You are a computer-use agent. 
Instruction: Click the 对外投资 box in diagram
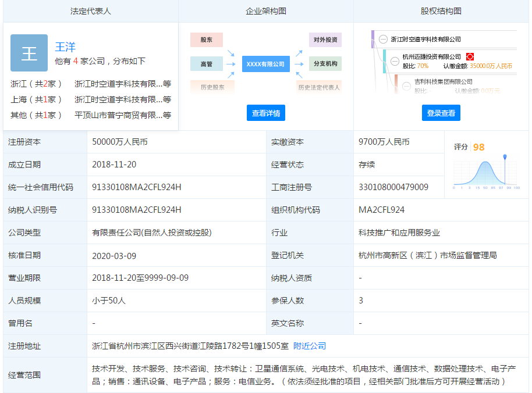pyautogui.click(x=325, y=40)
